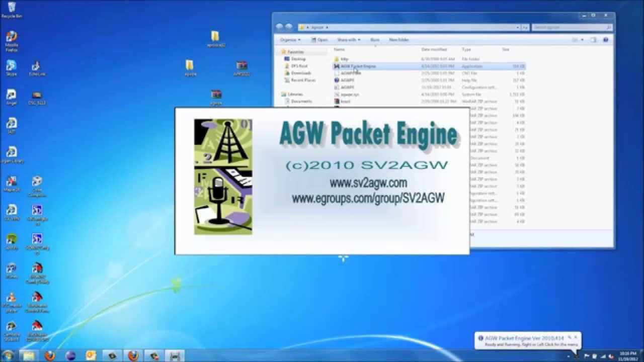Click the Explorer search box
The image size is (644, 362).
572,27
